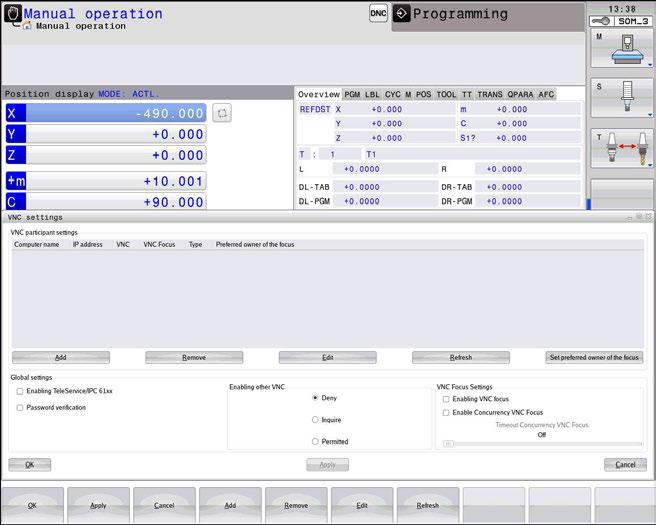Select the Edit soft key

click(x=362, y=505)
